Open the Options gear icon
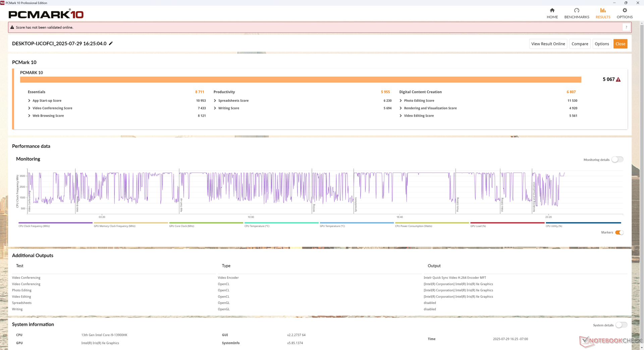The width and height of the screenshot is (644, 350). coord(625,10)
